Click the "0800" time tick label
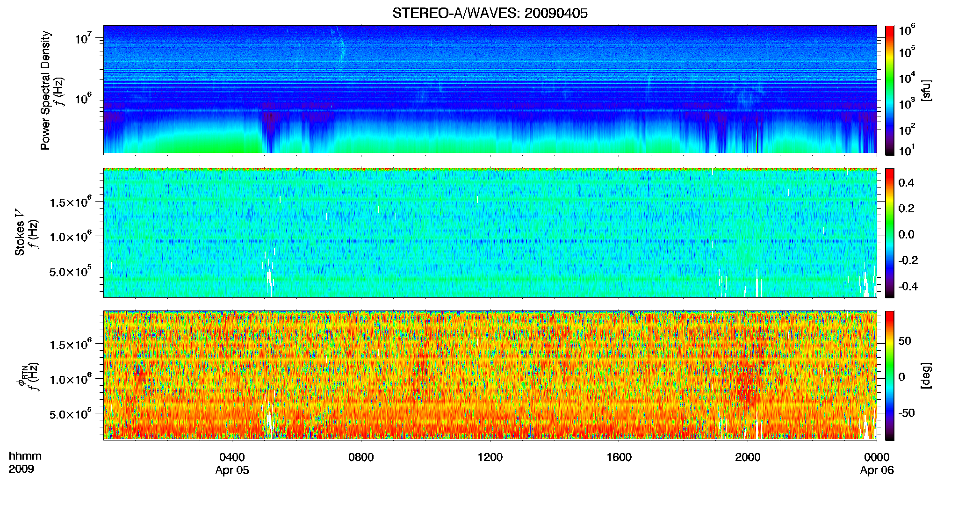The image size is (980, 505). 361,457
